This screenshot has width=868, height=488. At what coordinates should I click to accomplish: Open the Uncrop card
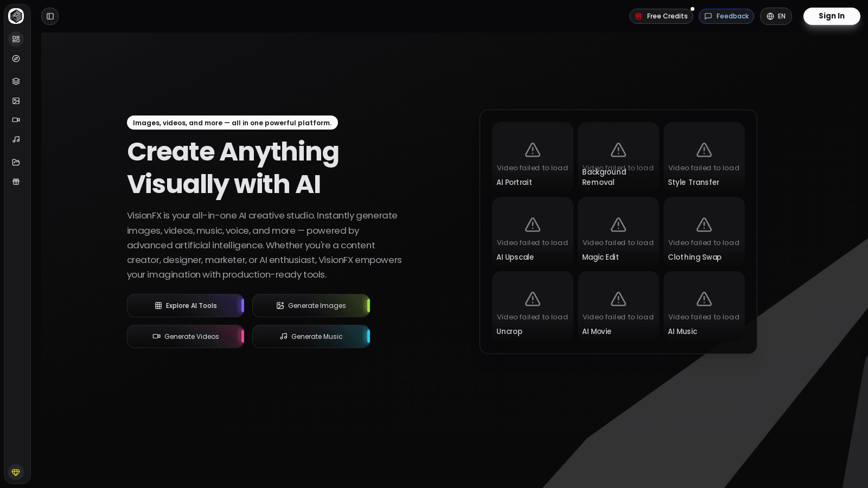pos(533,306)
